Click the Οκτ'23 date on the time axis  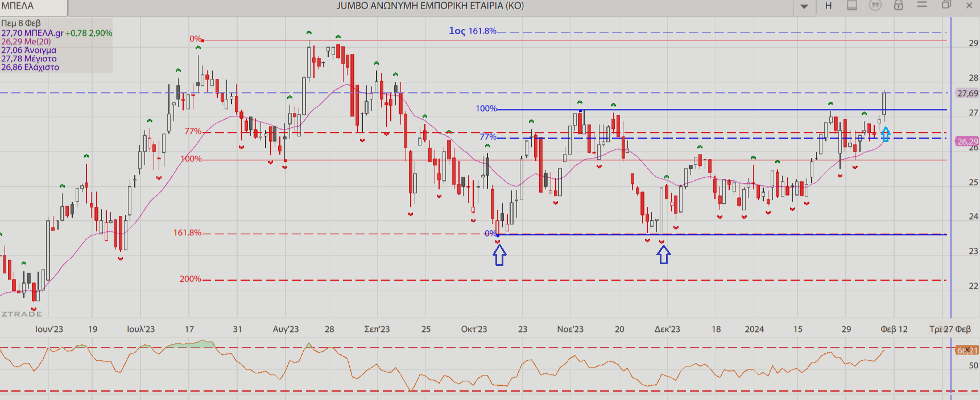[474, 330]
